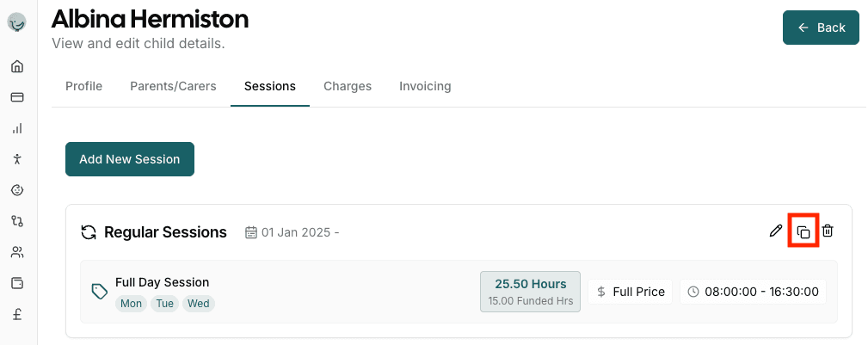Switch to the Parents/Carers tab
Image resolution: width=868 pixels, height=345 pixels.
coord(173,86)
